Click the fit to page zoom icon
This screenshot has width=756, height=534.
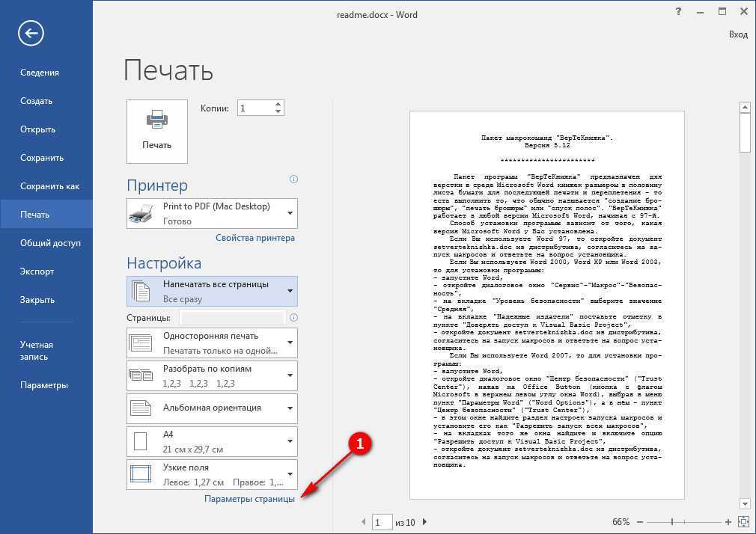[x=743, y=522]
